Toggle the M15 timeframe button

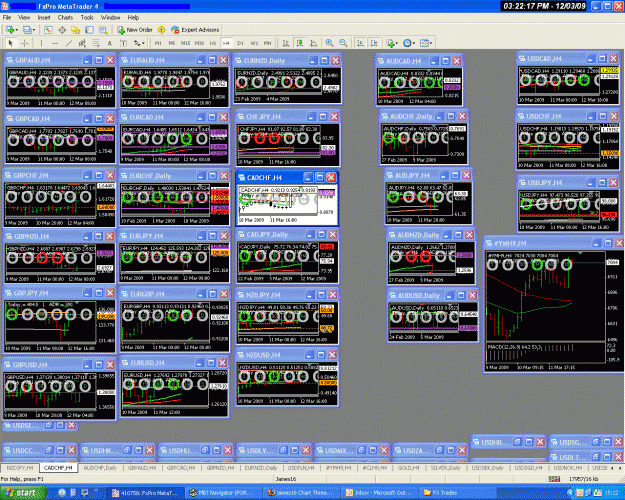185,43
